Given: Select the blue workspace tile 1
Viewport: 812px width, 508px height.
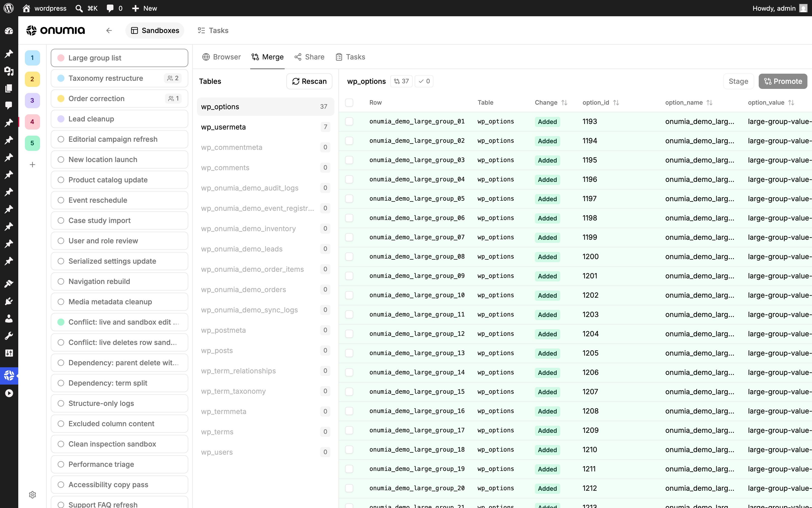Looking at the screenshot, I should coord(32,58).
